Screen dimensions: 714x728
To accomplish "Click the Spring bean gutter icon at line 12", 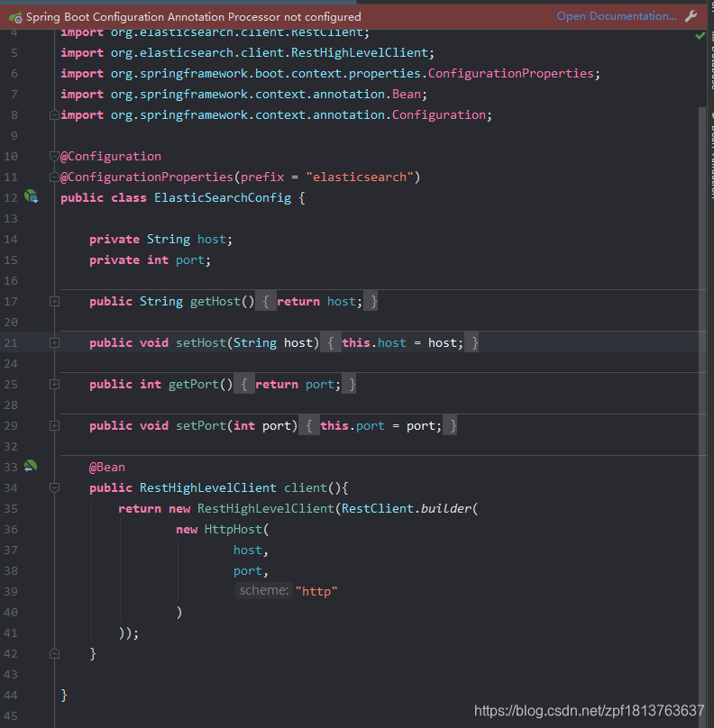I will point(32,196).
